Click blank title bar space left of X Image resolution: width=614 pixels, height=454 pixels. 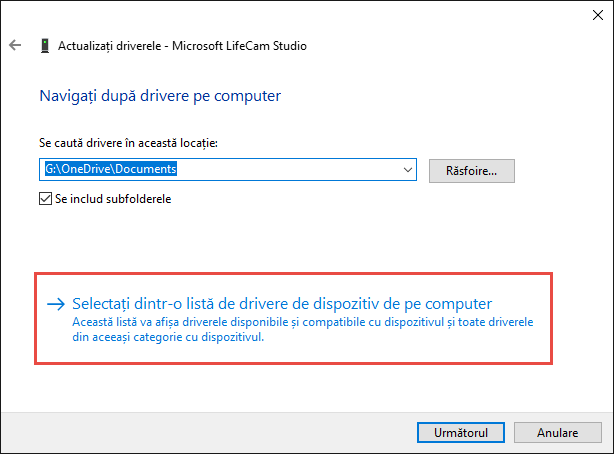point(400,16)
